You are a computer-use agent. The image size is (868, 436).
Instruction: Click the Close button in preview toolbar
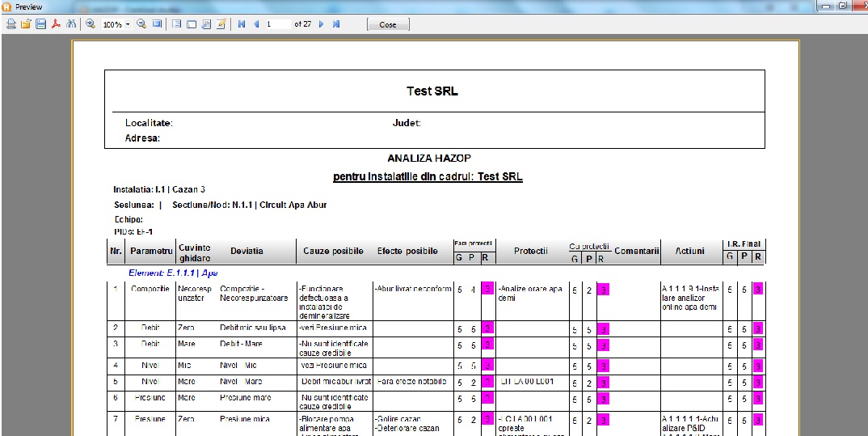coord(388,24)
